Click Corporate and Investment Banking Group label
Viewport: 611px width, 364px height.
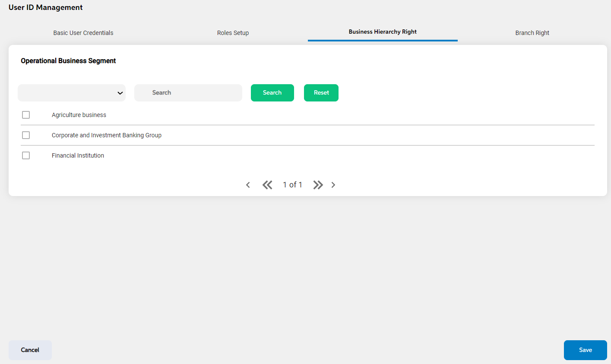click(x=107, y=135)
